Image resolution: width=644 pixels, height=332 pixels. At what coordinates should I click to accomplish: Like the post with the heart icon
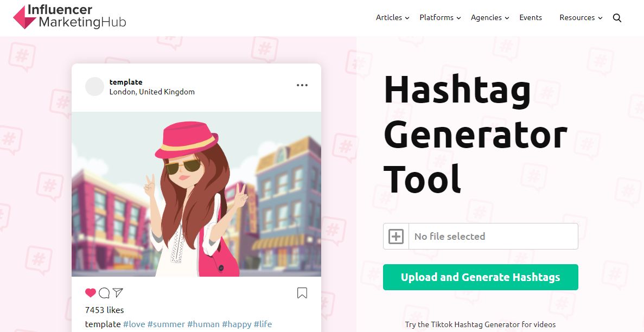pyautogui.click(x=91, y=292)
